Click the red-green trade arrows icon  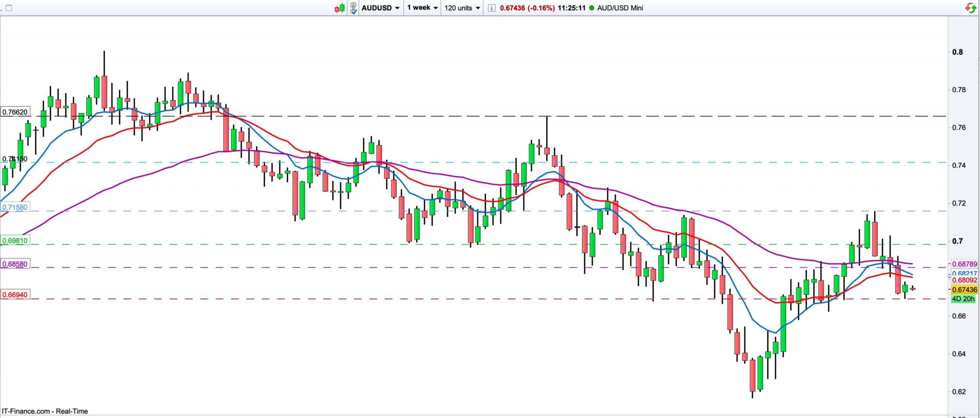970,8
